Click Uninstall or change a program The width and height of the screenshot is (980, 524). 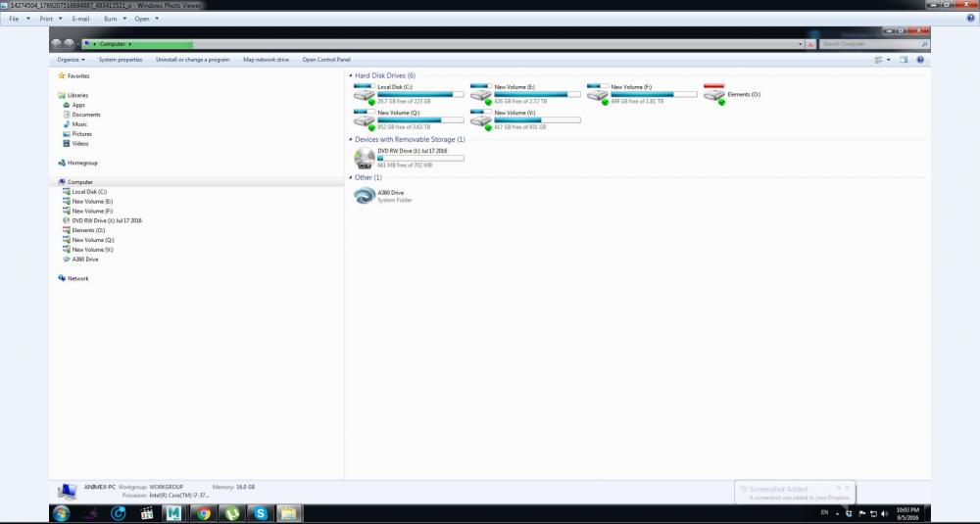[x=192, y=60]
